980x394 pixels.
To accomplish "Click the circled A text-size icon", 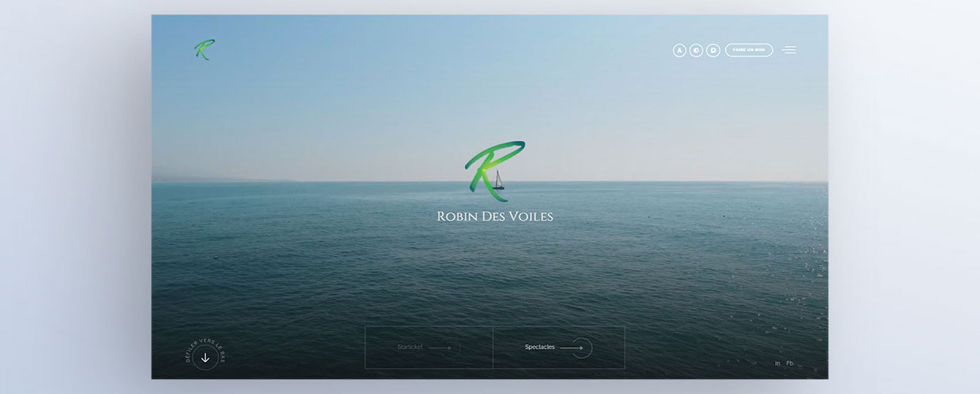I will tap(679, 50).
